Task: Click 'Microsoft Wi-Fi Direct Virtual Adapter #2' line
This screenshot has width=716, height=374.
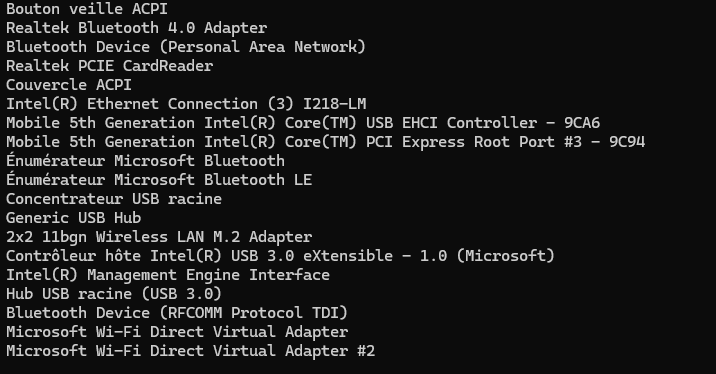Action: [x=190, y=351]
